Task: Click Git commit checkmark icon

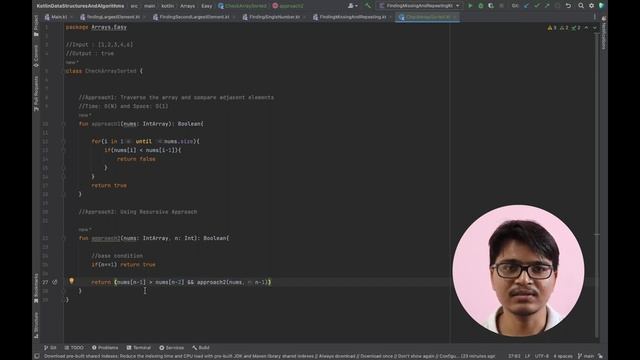Action: pos(537,6)
